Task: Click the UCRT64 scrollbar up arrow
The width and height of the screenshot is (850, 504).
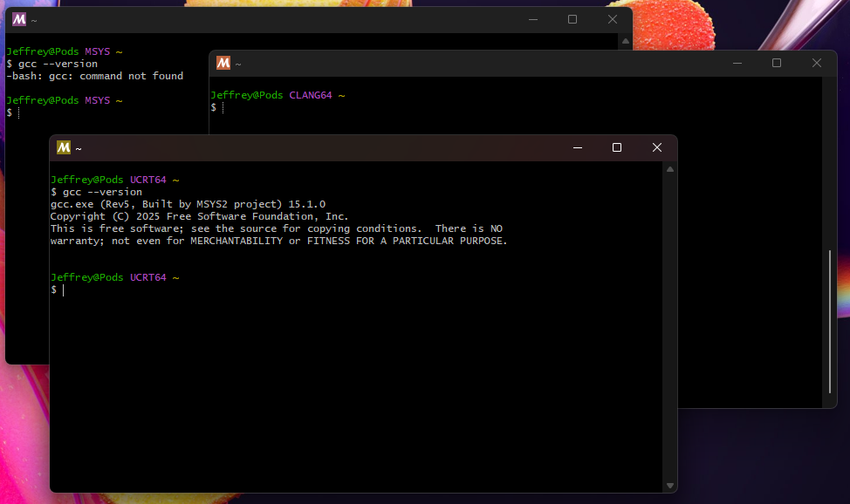Action: (x=670, y=170)
